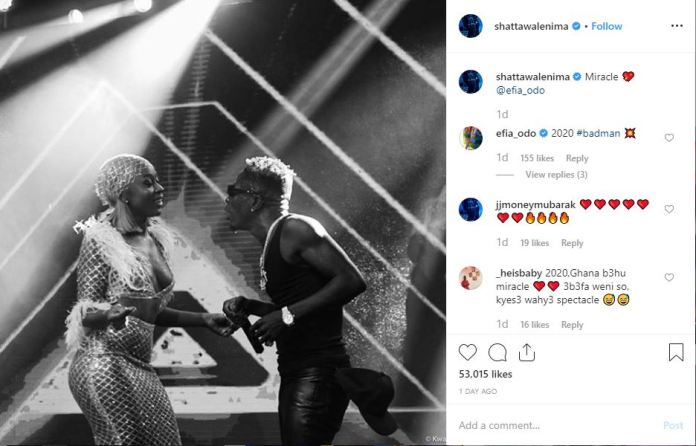
Task: Follow shattawalenima
Action: coord(607,26)
